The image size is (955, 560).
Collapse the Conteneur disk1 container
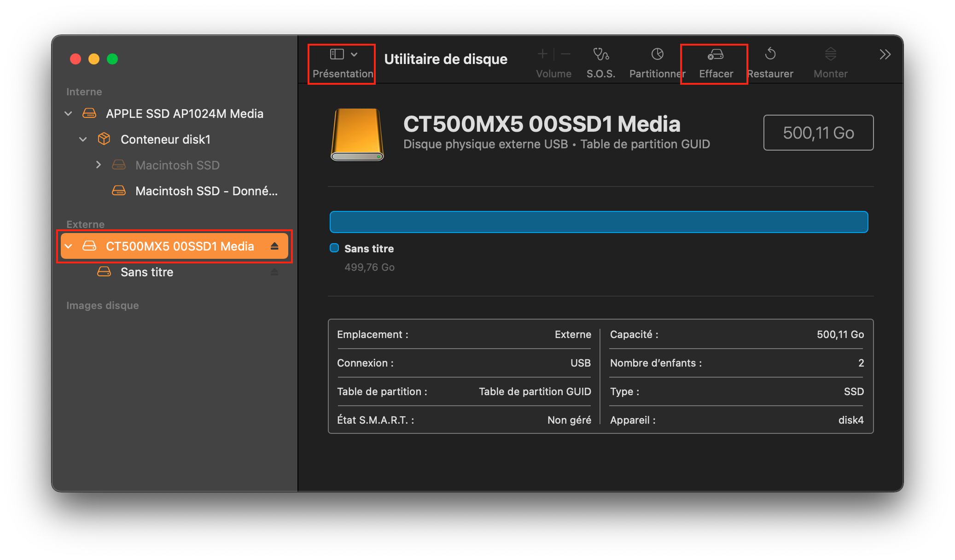[83, 139]
